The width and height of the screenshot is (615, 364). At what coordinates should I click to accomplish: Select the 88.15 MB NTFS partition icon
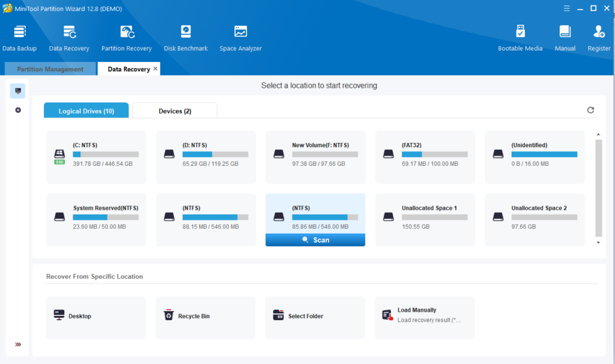click(x=169, y=217)
